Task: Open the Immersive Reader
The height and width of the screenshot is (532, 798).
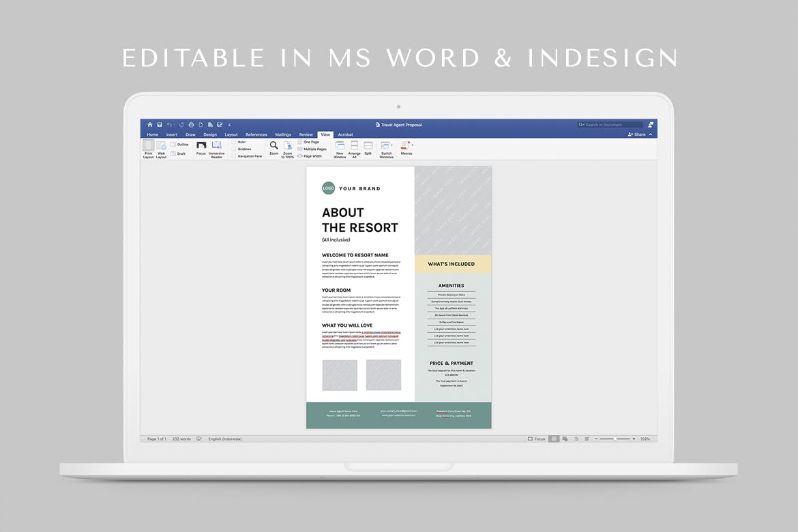Action: [x=216, y=146]
